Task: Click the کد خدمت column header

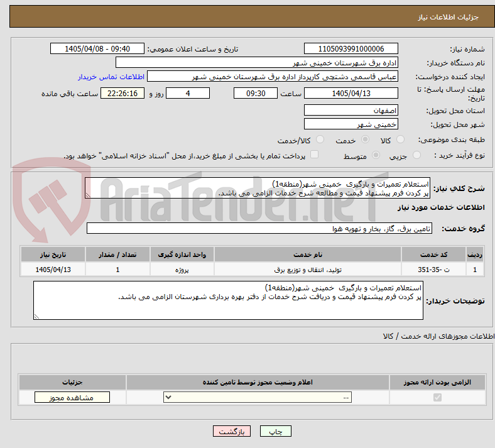Action: coord(434,254)
